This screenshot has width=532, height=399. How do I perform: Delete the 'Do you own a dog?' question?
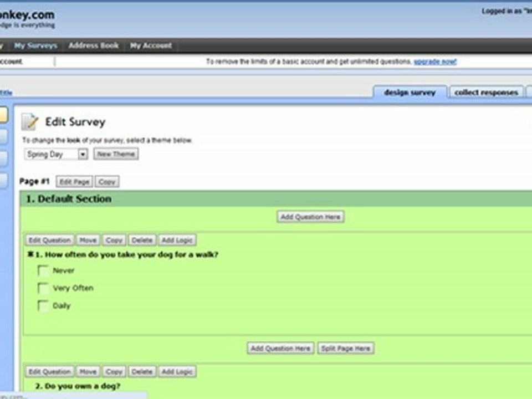142,372
